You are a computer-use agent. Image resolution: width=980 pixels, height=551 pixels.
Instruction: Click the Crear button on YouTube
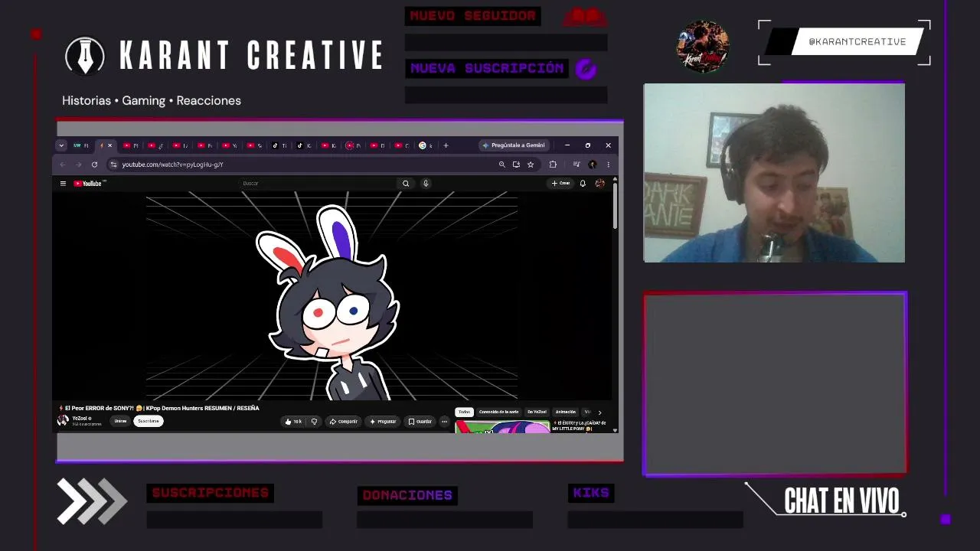561,184
